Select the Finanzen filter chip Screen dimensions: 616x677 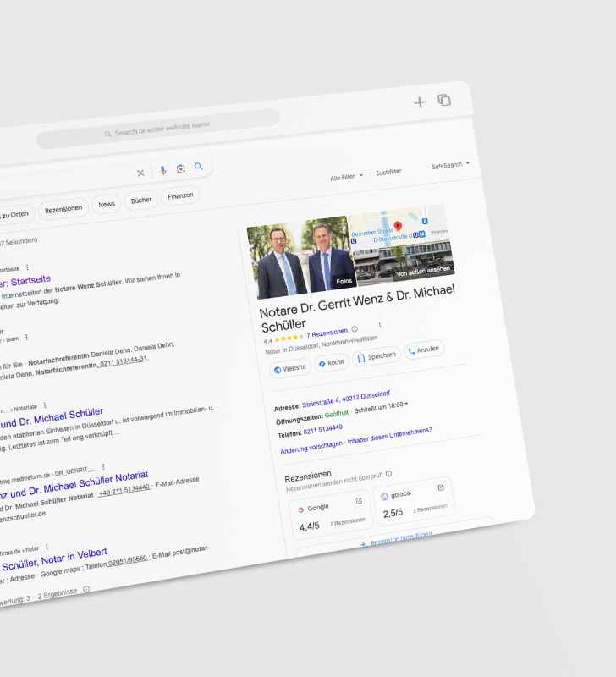(180, 196)
